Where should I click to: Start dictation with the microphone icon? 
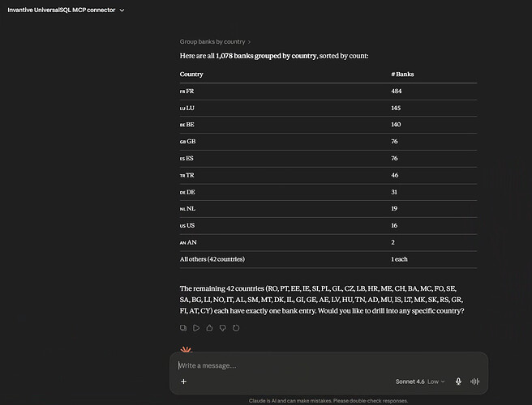tap(458, 382)
